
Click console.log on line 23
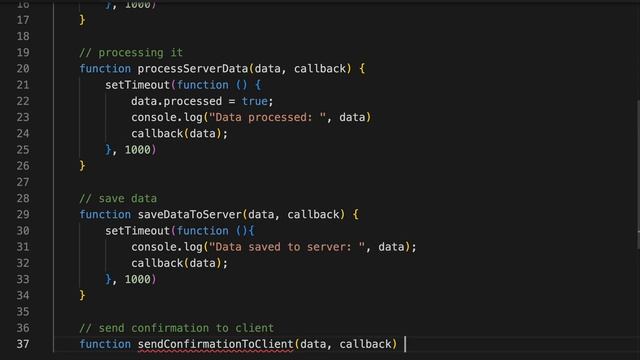click(167, 118)
